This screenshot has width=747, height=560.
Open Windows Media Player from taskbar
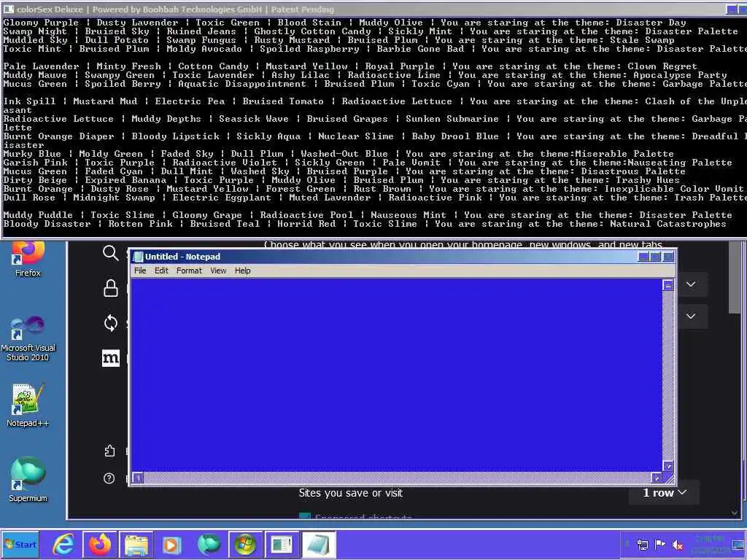tap(171, 545)
